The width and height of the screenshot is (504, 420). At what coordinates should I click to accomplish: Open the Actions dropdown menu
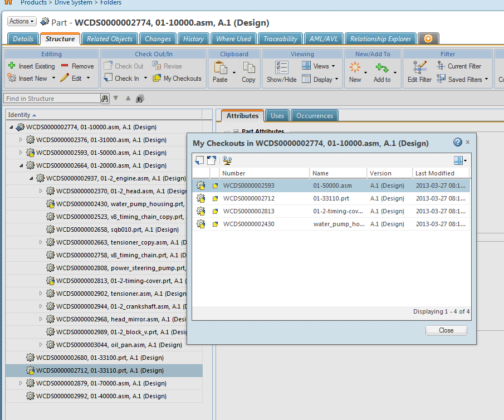[x=22, y=21]
